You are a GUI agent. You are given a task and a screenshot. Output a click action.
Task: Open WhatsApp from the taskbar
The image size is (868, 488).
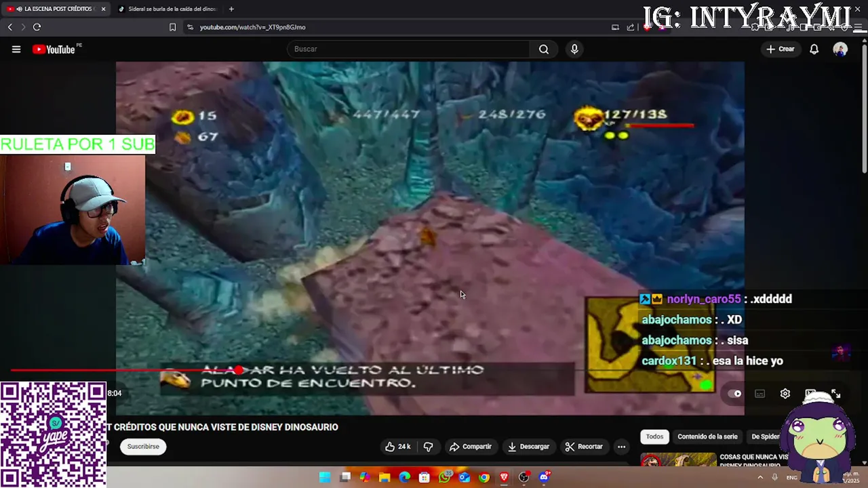445,477
